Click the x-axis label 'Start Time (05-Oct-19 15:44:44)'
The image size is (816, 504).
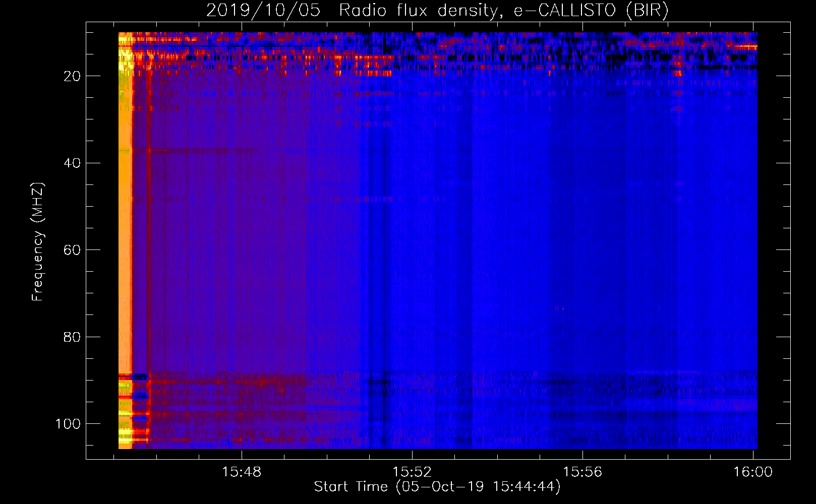coord(437,487)
